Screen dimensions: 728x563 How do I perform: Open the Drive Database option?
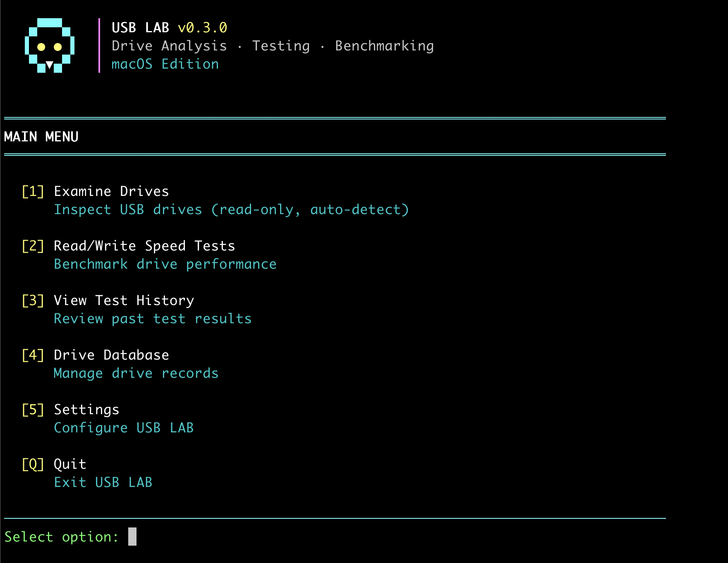point(111,355)
